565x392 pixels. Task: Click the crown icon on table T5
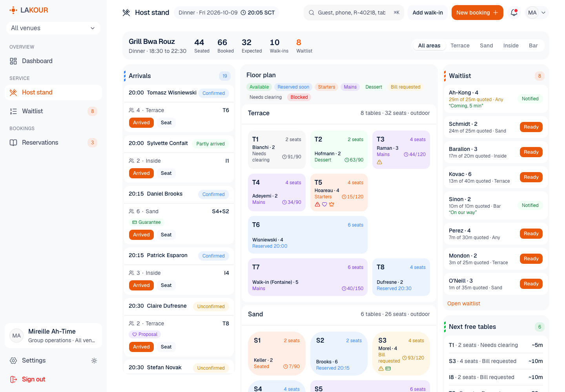[x=332, y=204]
